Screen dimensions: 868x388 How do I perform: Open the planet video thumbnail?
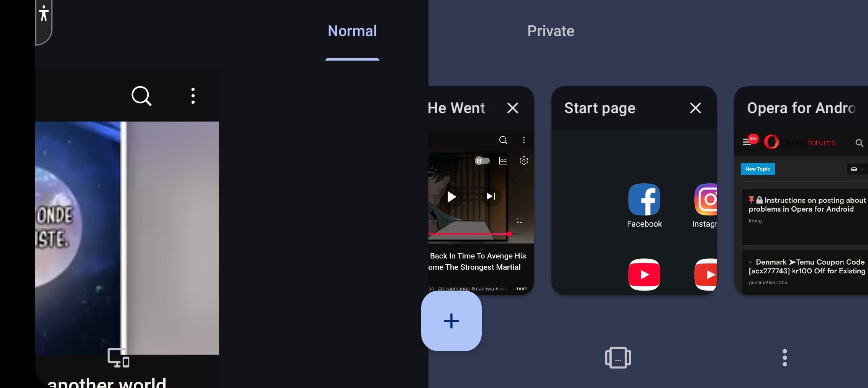point(127,238)
